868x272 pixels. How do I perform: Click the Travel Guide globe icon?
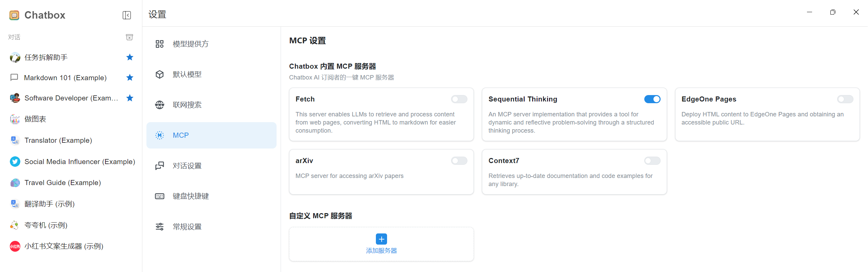pyautogui.click(x=15, y=183)
